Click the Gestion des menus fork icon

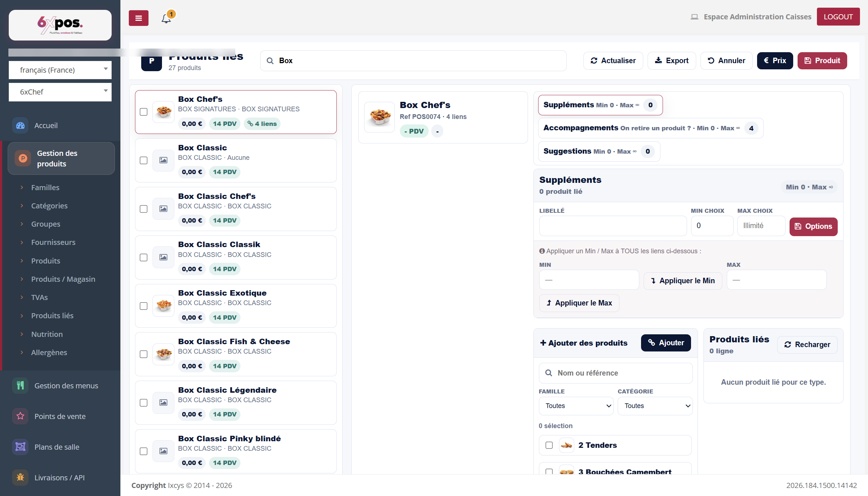tap(20, 385)
